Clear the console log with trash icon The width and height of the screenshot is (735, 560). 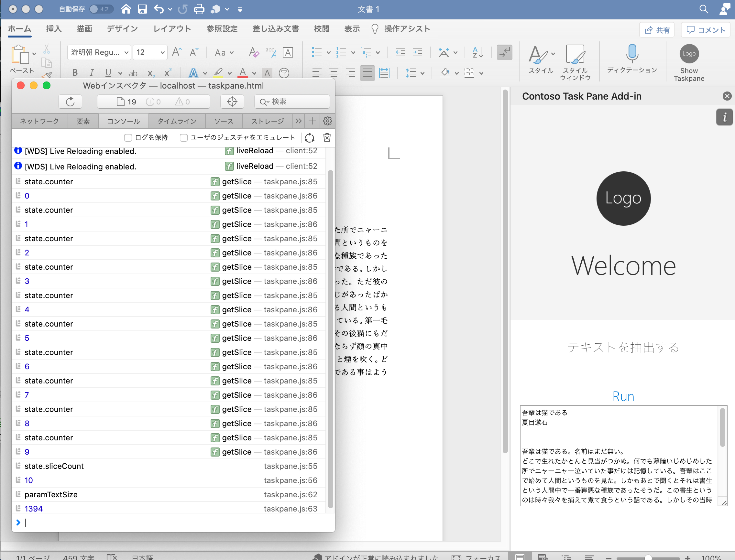pyautogui.click(x=327, y=137)
